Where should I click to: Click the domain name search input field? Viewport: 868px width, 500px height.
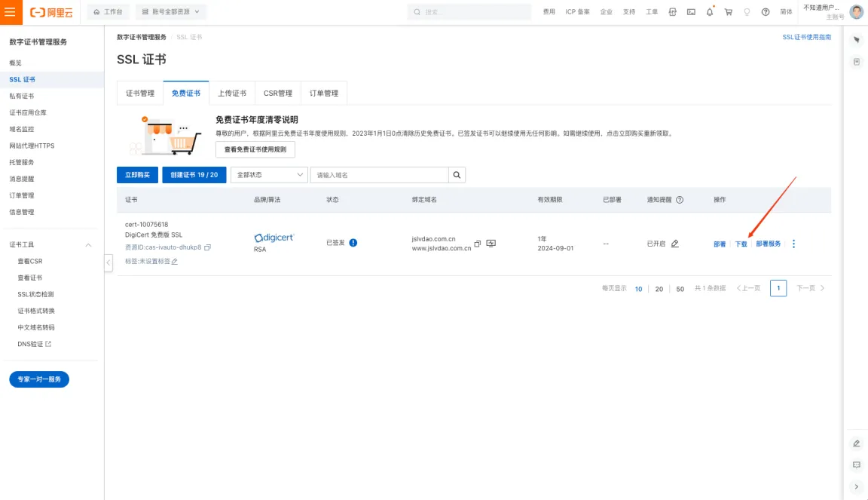379,175
